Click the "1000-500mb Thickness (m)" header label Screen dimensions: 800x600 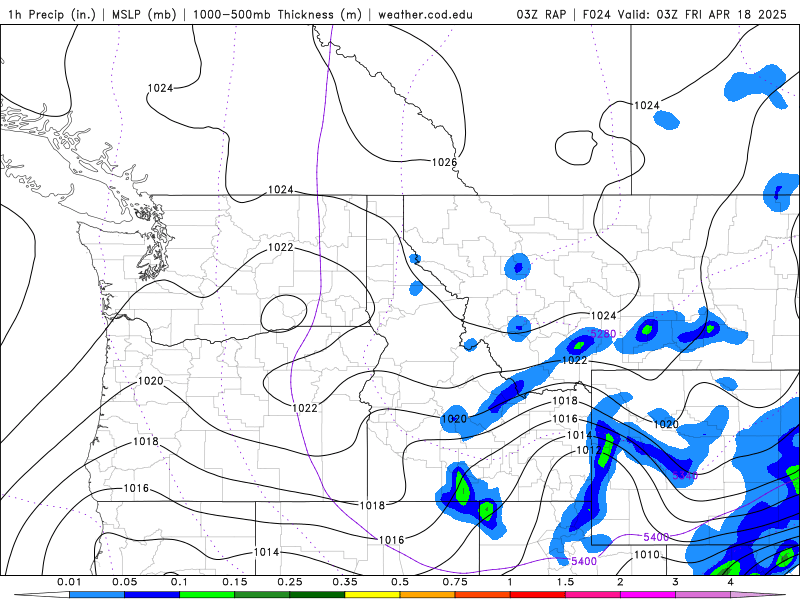[277, 14]
